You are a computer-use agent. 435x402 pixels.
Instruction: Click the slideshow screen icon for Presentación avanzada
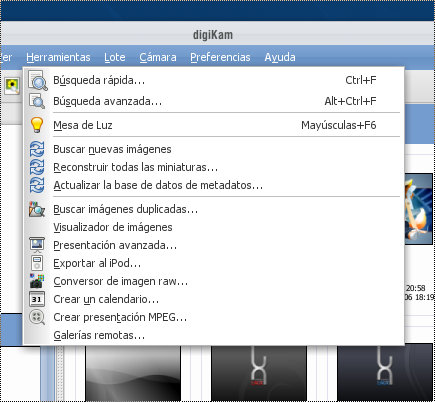pos(37,245)
